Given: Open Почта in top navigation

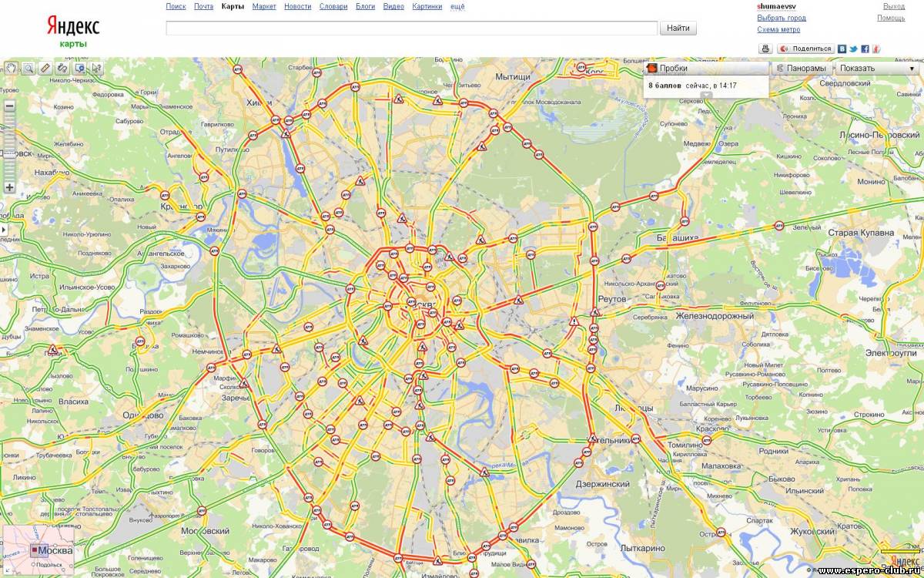Looking at the screenshot, I should pos(203,6).
